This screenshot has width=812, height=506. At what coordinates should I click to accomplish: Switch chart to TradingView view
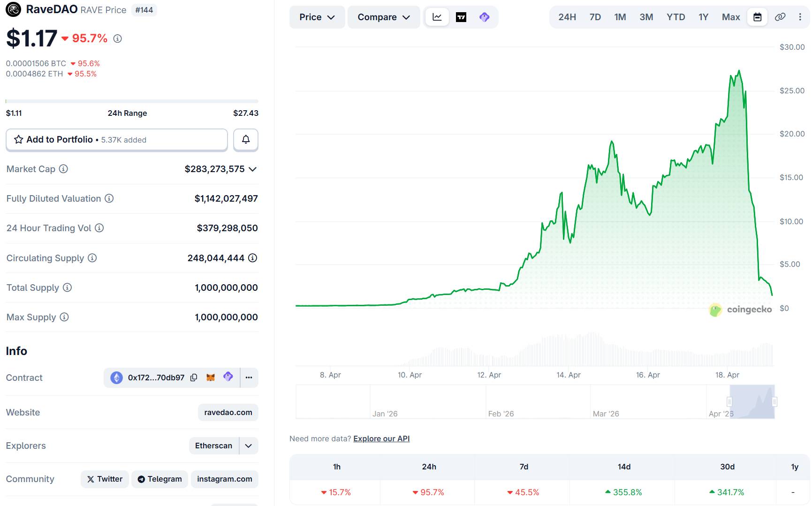[460, 17]
